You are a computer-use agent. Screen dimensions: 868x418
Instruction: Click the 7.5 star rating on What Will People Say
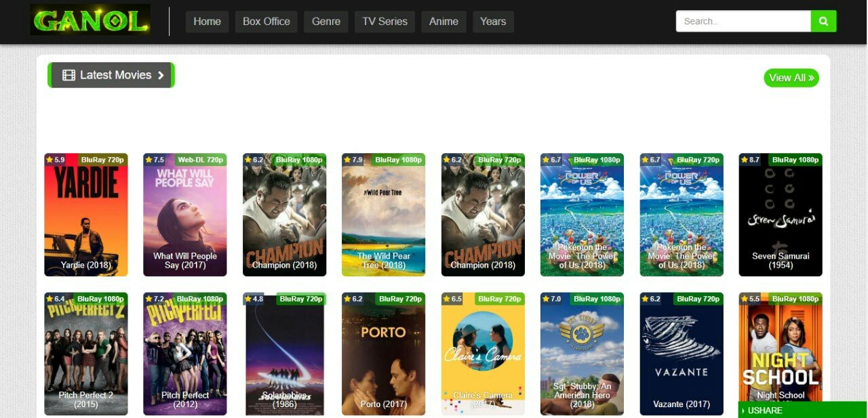pos(155,160)
